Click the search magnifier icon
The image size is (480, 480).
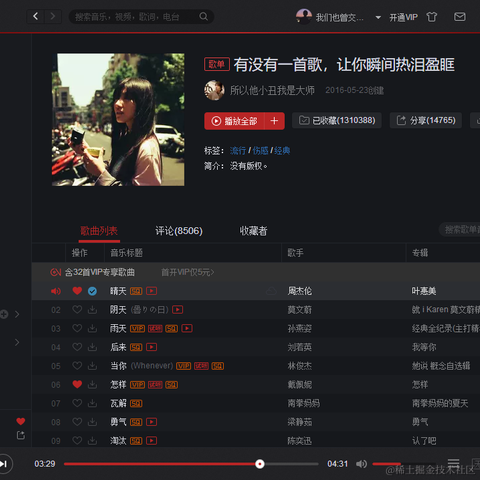203,16
